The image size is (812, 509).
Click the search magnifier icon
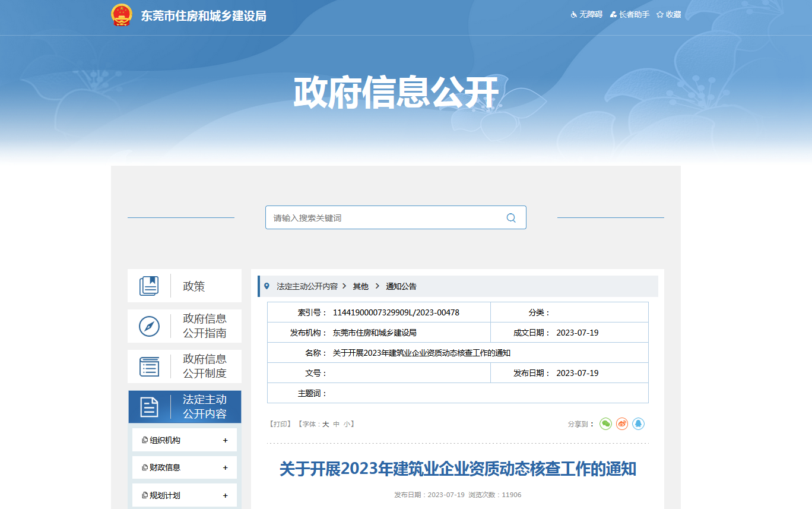(511, 218)
